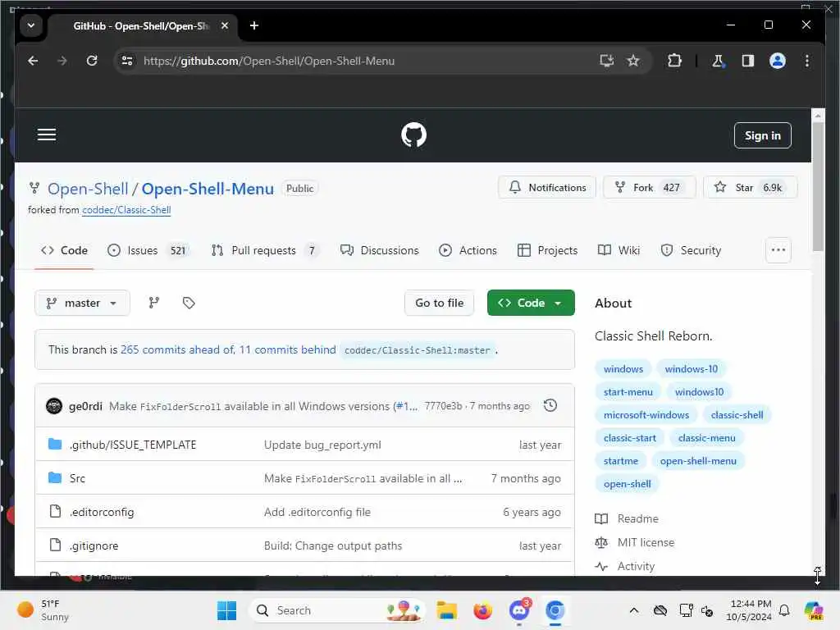
Task: Open Chrome three-dot menu
Action: click(807, 61)
